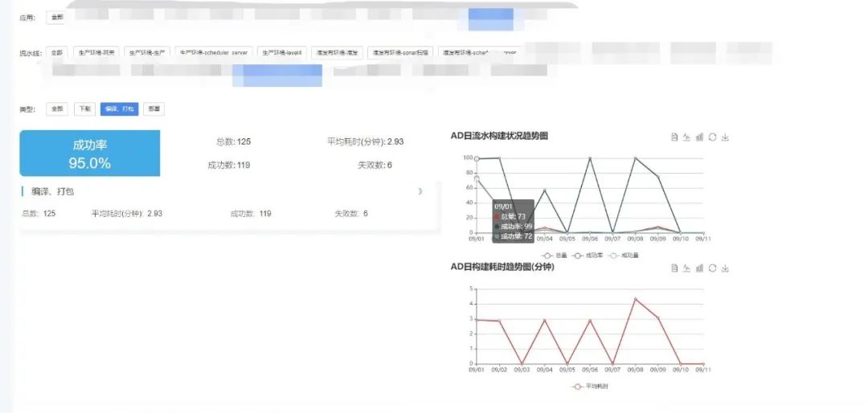Click 09/08 peak on 平均耗时 line
The width and height of the screenshot is (868, 413).
636,299
